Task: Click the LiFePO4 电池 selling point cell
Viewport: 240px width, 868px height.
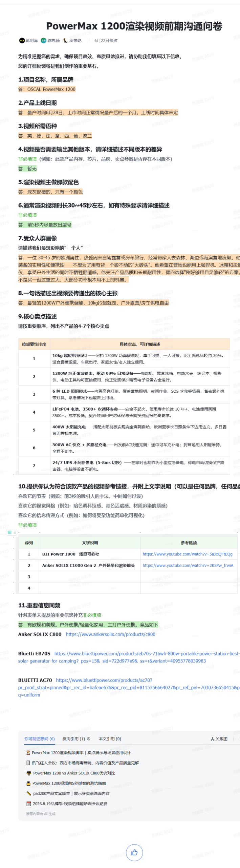Action: tap(140, 412)
